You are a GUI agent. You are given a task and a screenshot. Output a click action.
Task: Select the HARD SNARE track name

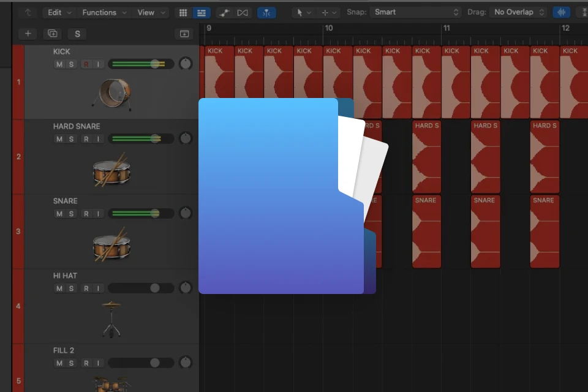77,126
